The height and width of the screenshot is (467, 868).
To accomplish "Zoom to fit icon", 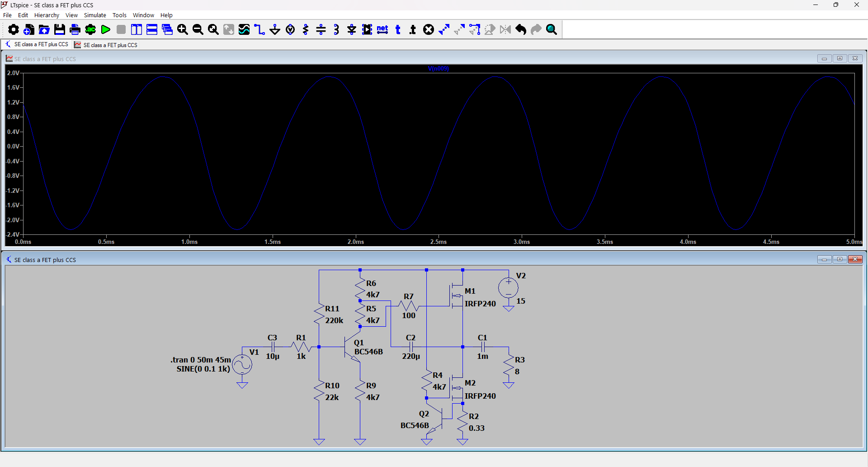I will pos(213,30).
